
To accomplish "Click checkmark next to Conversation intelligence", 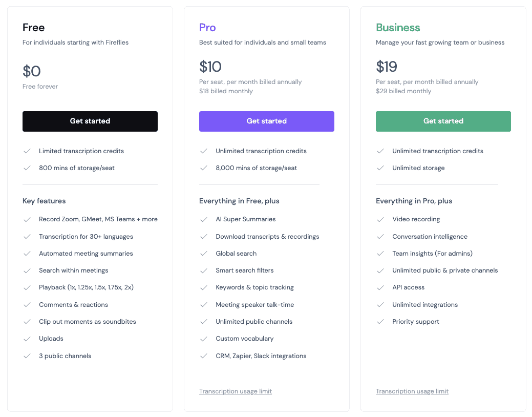I will [x=380, y=237].
